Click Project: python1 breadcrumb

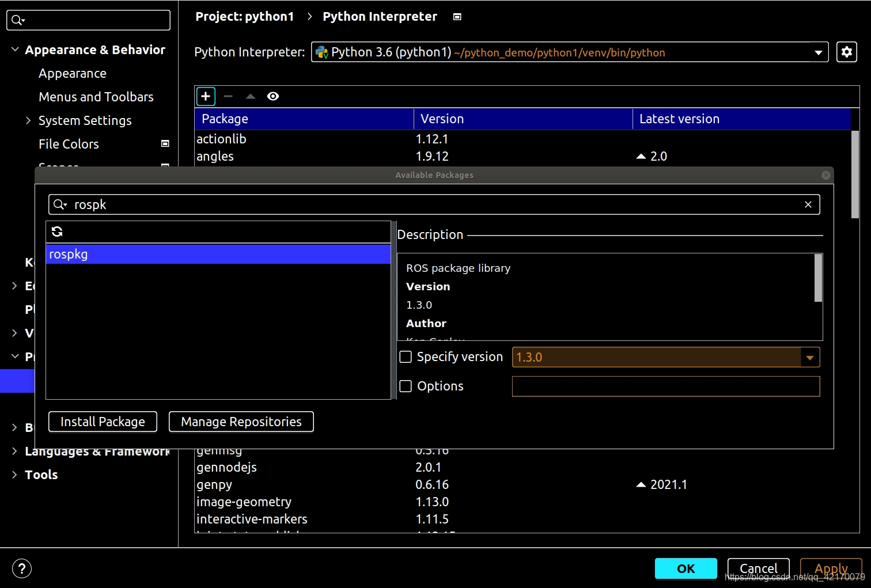[245, 17]
